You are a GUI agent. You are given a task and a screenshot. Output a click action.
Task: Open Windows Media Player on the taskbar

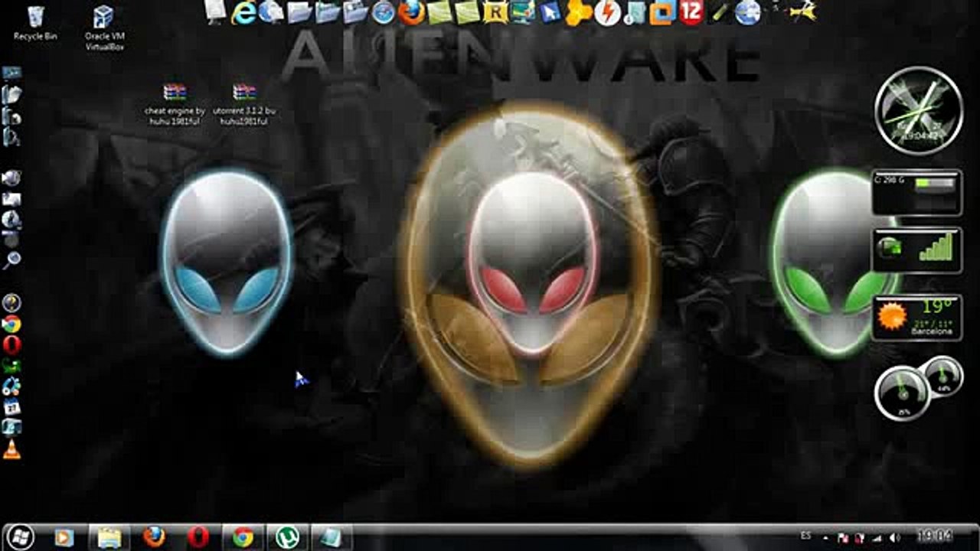[x=64, y=537]
